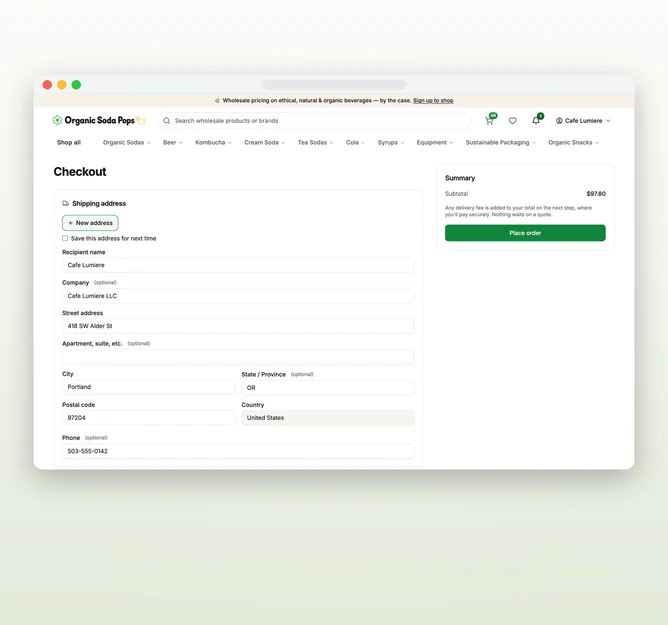This screenshot has height=625, width=668.
Task: Add a New address
Action: click(90, 223)
